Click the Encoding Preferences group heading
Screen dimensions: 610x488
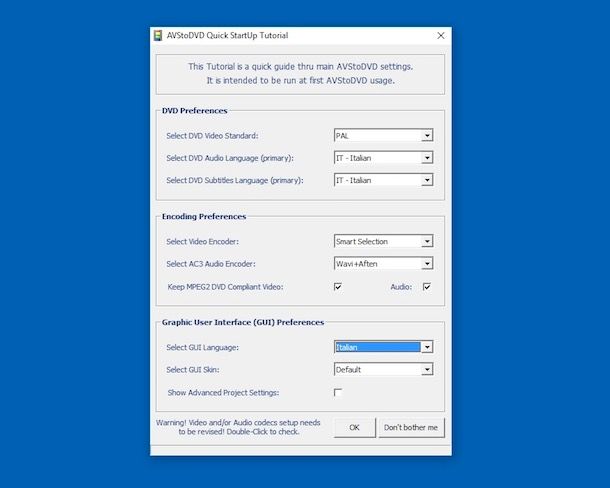pos(204,216)
